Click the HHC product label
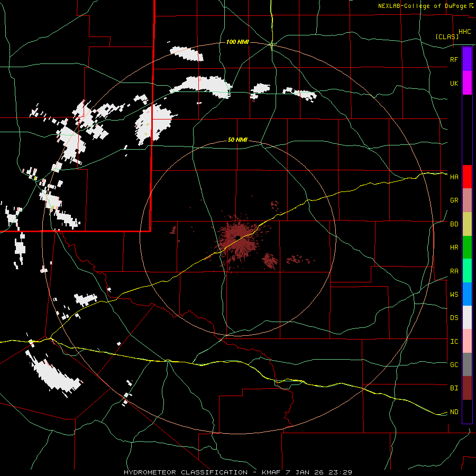476x476 pixels. (x=465, y=32)
